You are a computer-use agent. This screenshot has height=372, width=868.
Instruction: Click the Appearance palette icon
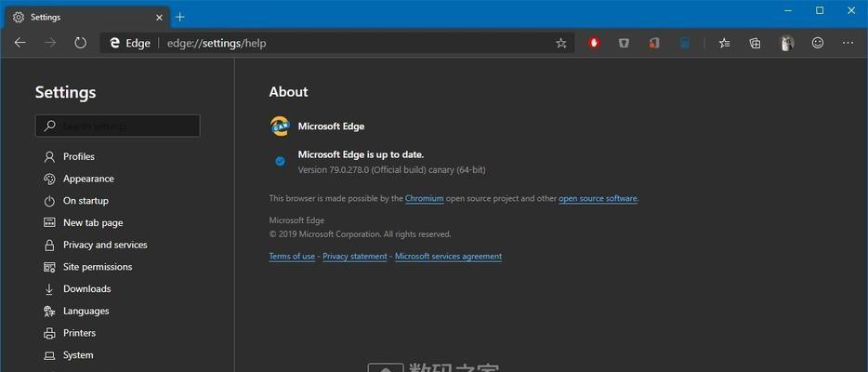(x=49, y=179)
